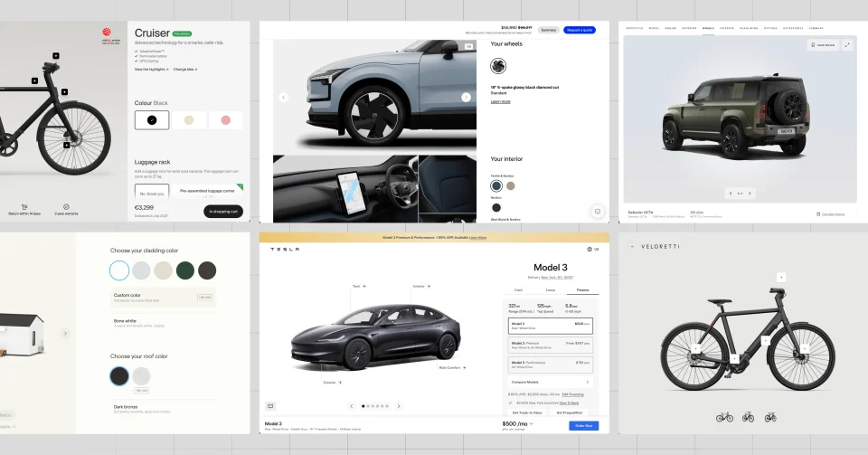
Task: Choose the black Cruiser colour swatch
Action: [x=152, y=120]
